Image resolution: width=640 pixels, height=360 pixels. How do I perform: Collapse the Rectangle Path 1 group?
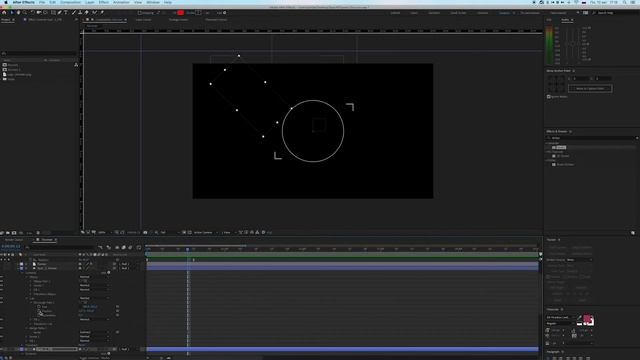click(x=31, y=302)
